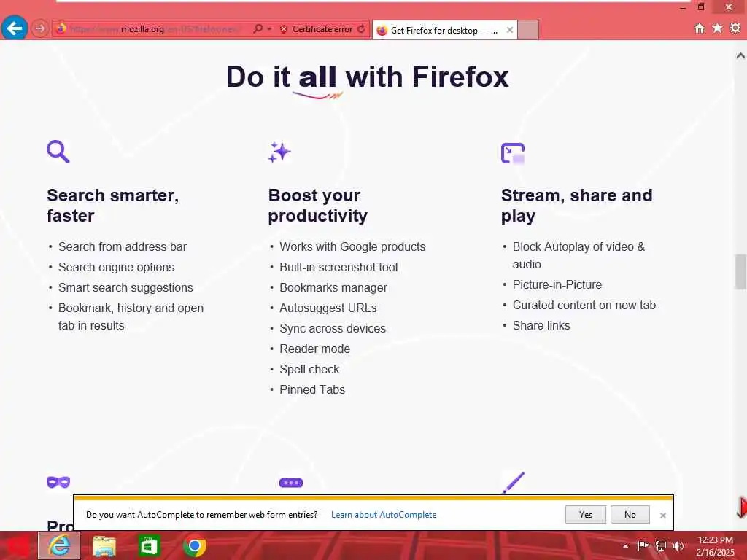
Task: Open the address bar dropdown arrow
Action: point(270,29)
